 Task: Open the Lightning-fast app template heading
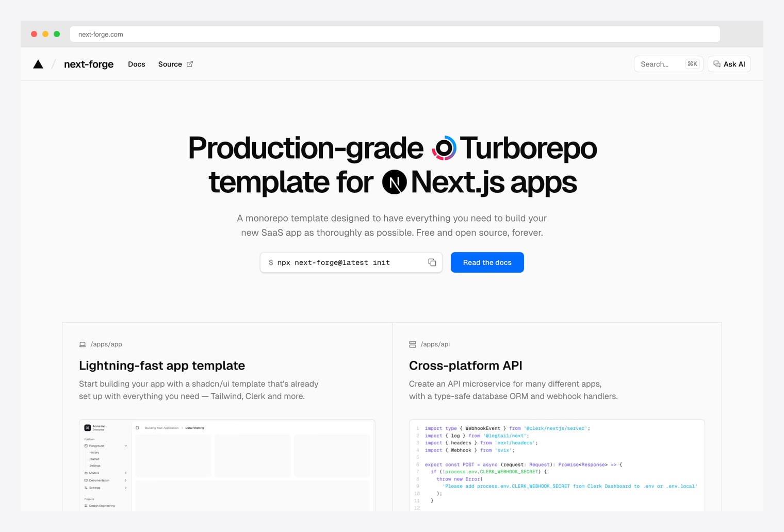162,365
